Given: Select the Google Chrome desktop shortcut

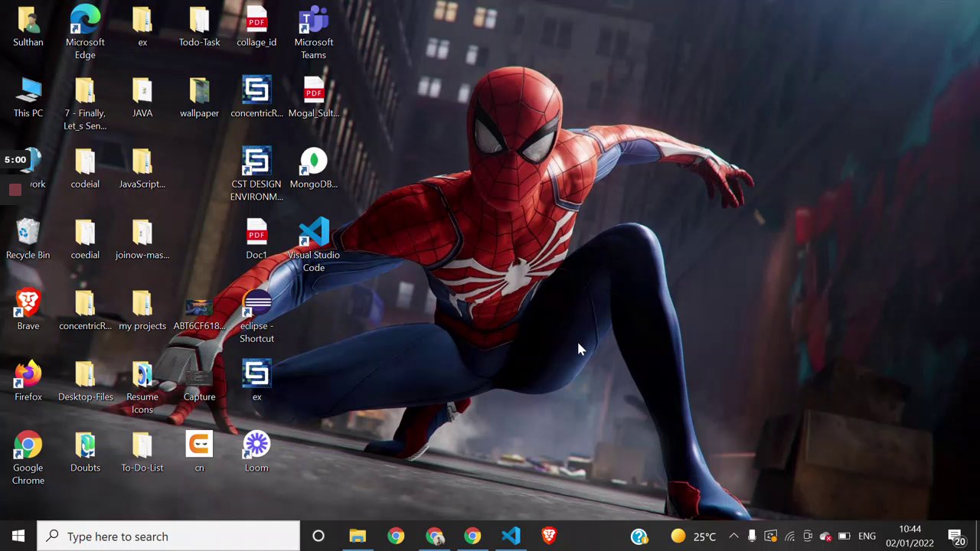Looking at the screenshot, I should click(x=28, y=458).
